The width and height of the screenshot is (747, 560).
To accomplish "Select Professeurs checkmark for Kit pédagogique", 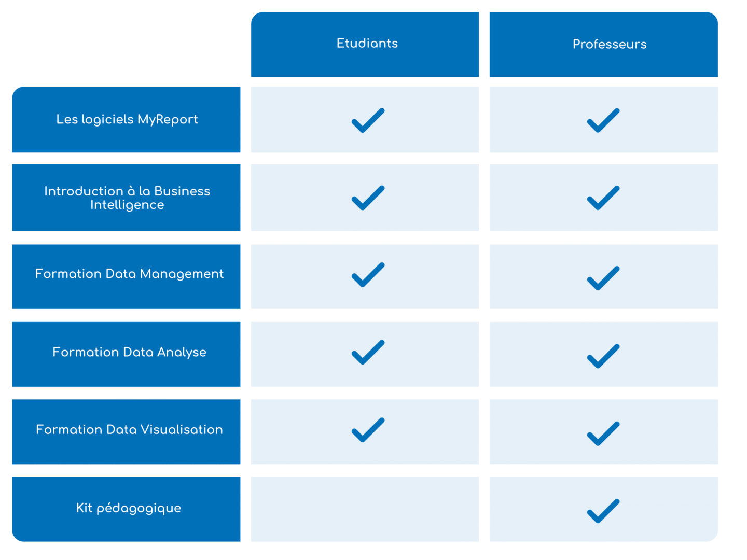I will (603, 511).
